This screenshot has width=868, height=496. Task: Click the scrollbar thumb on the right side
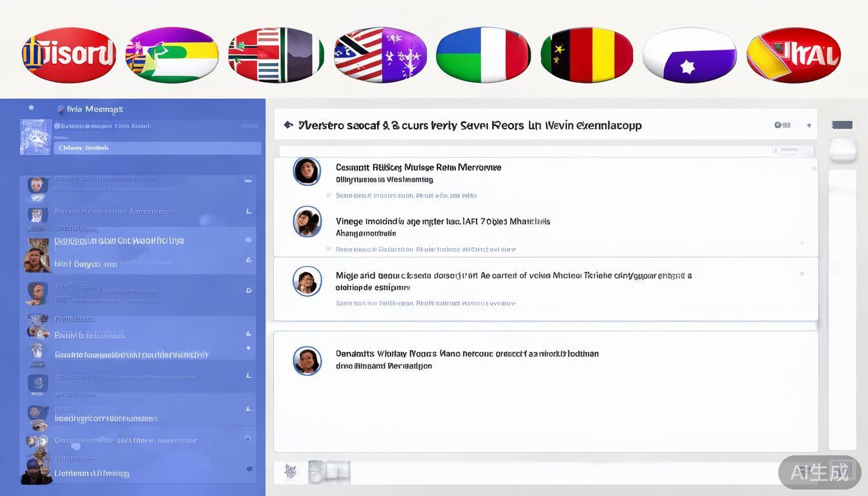842,149
